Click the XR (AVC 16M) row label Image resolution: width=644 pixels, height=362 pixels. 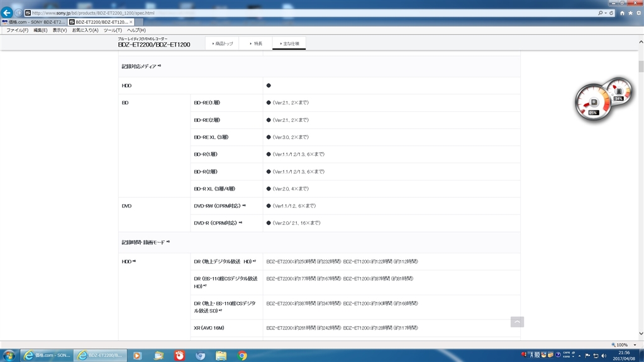click(209, 328)
